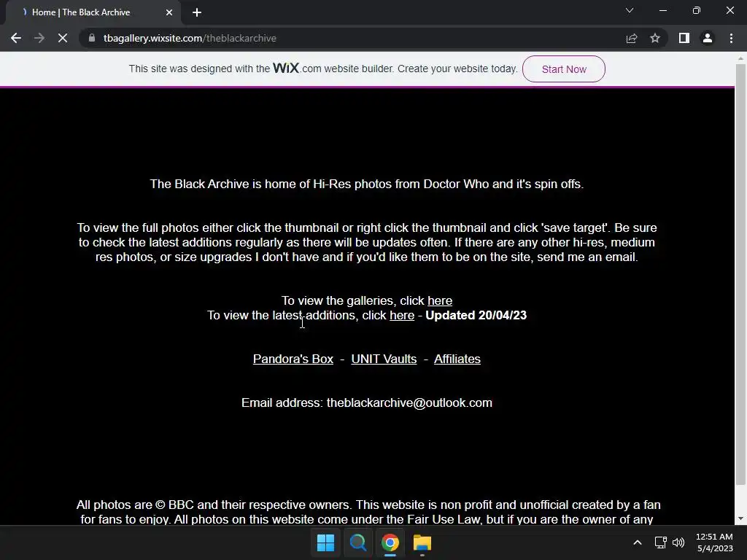Image resolution: width=747 pixels, height=560 pixels.
Task: Open network settings tray icon
Action: click(x=660, y=542)
